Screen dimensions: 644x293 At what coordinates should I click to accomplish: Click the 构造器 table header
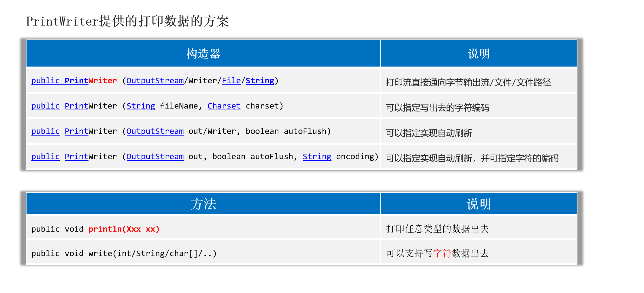203,54
